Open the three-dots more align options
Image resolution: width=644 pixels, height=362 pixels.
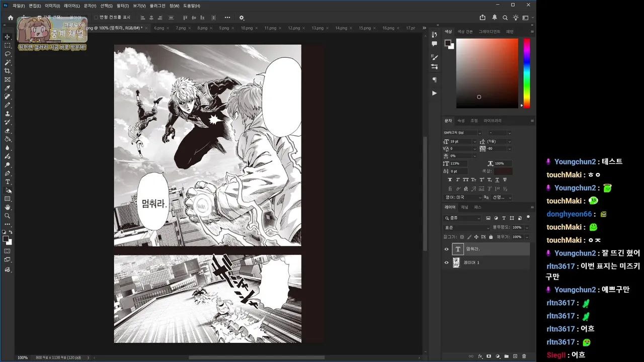(227, 18)
